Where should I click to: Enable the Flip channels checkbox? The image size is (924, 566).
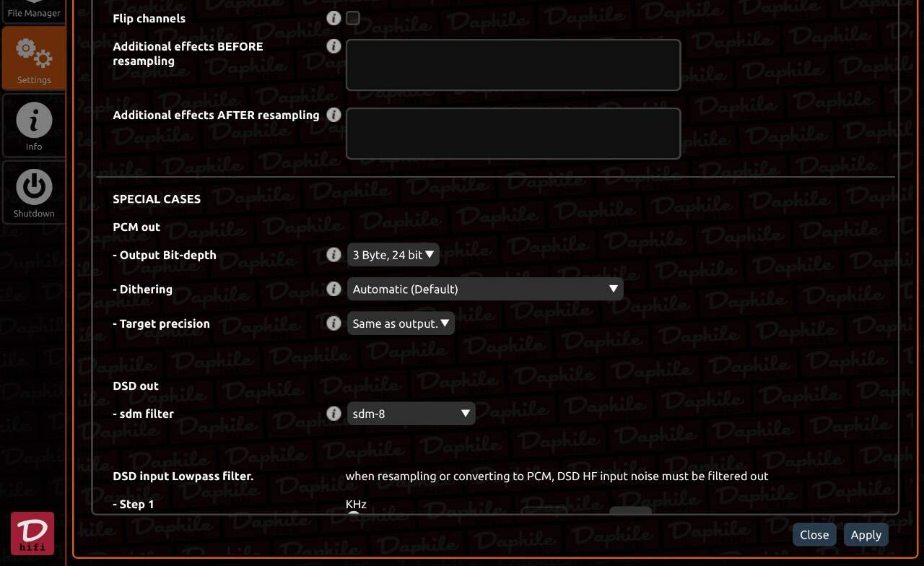(353, 18)
